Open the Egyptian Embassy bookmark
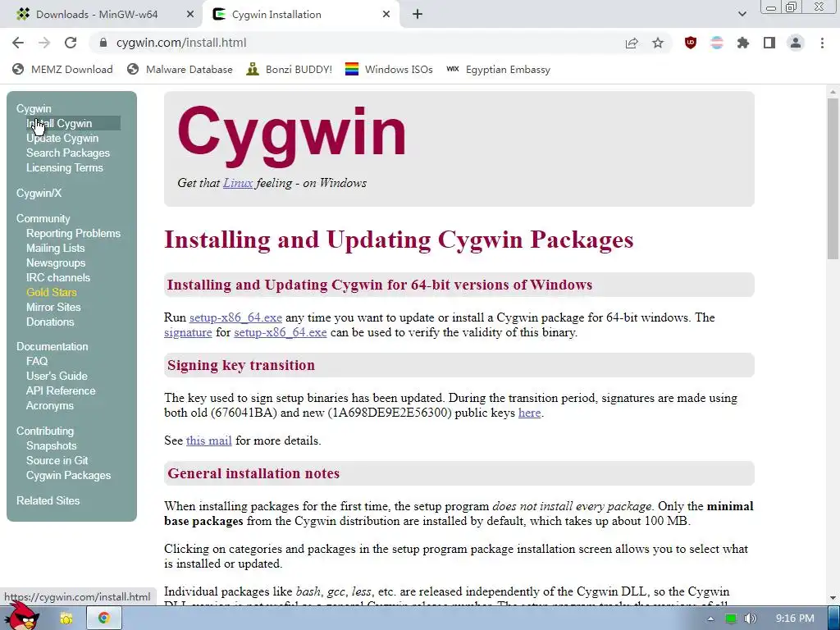This screenshot has height=630, width=840. point(498,70)
